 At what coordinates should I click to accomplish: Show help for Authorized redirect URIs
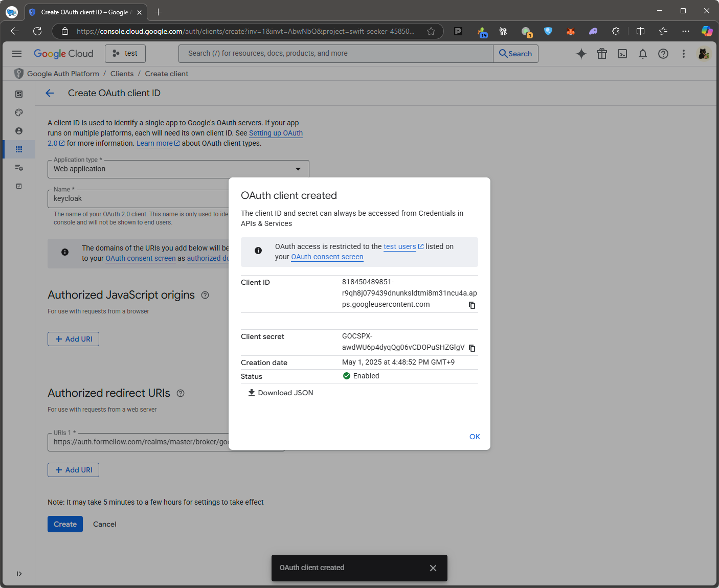[x=181, y=393]
